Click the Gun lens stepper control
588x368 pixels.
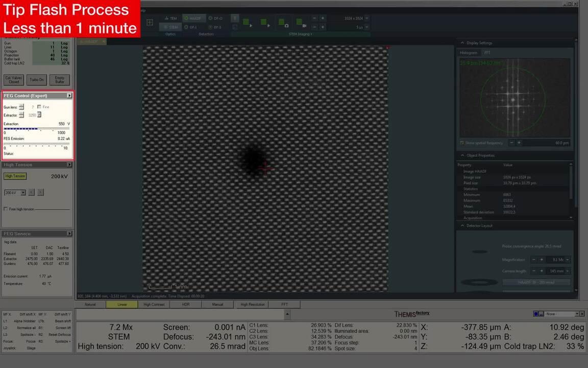pyautogui.click(x=21, y=107)
